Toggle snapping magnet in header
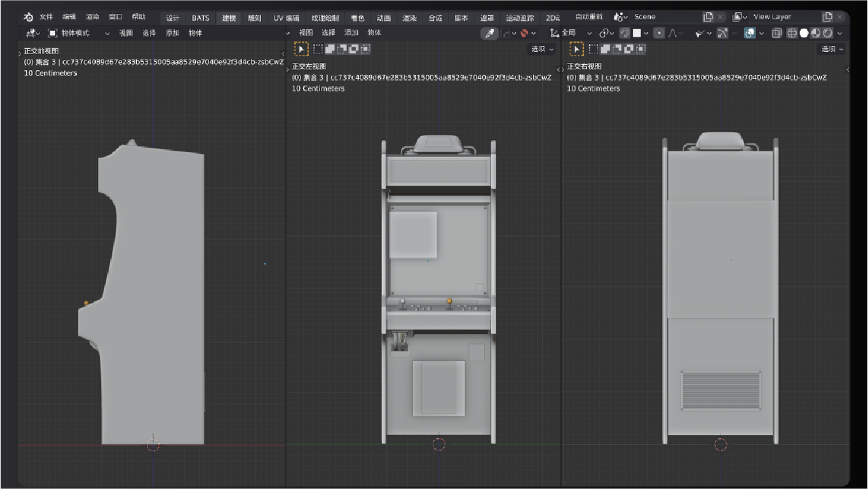This screenshot has height=489, width=868. point(625,33)
